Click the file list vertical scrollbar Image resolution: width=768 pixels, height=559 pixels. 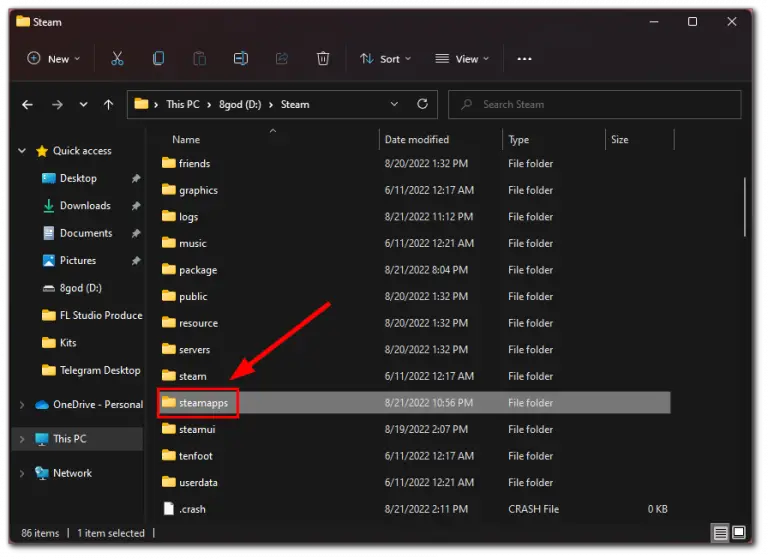click(x=744, y=207)
